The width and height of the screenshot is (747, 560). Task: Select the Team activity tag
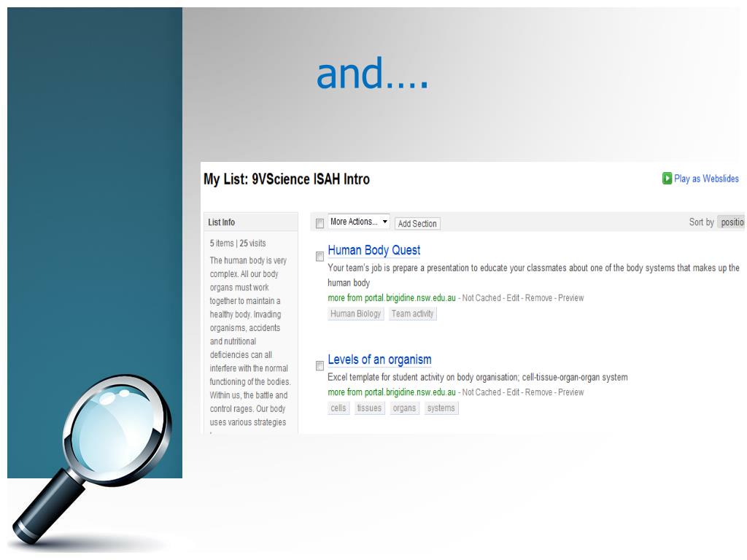[413, 314]
